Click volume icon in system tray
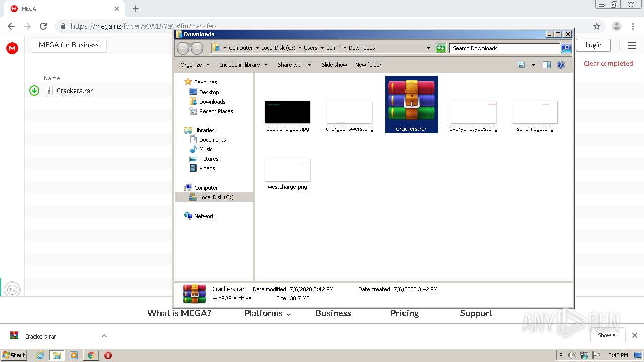644x362 pixels. coord(572,355)
